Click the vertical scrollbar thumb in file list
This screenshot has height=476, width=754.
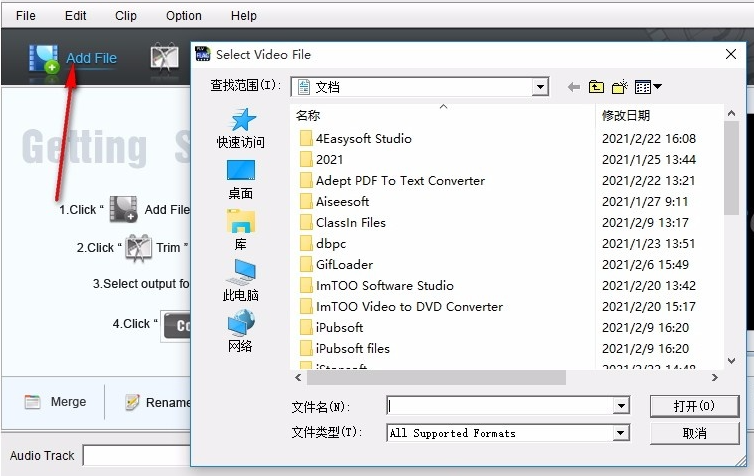(x=731, y=167)
